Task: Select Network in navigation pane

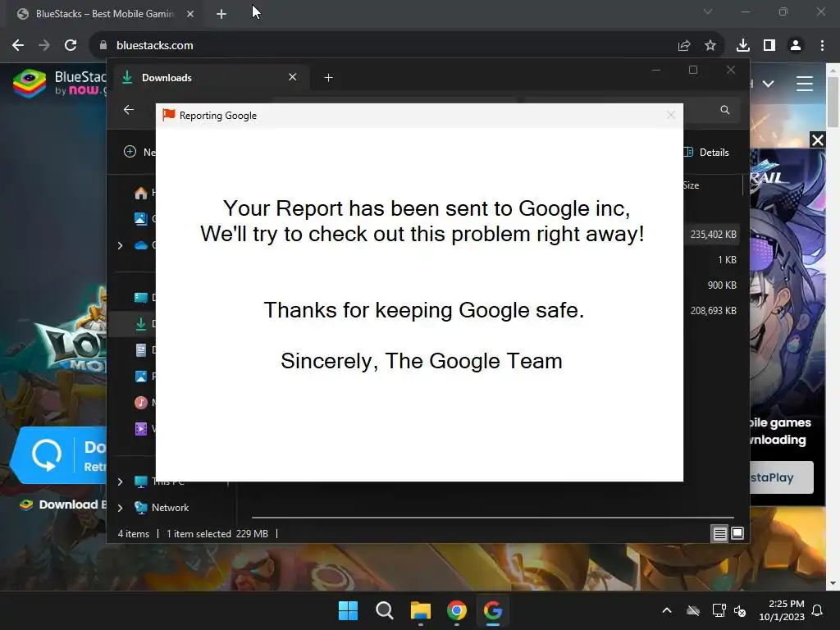Action: [170, 508]
